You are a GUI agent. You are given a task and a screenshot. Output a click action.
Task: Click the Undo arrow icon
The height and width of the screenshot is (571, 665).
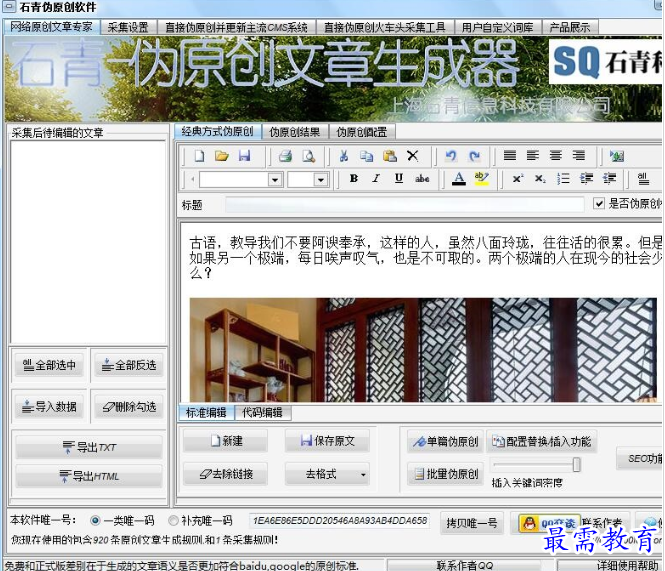click(x=451, y=156)
